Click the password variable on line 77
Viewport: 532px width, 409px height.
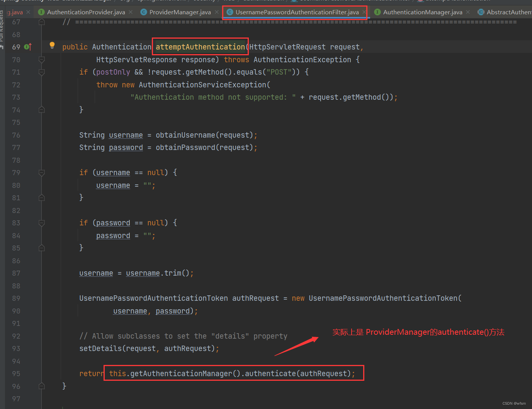pos(126,148)
